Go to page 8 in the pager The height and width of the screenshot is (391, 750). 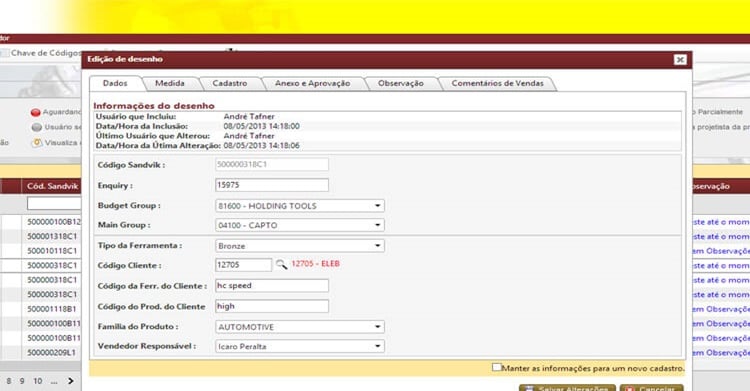9,381
